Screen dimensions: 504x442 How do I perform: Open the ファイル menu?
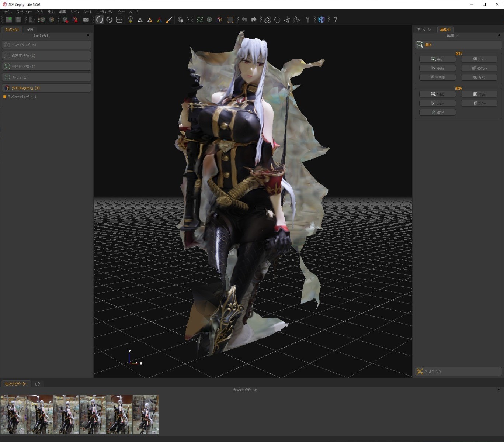pyautogui.click(x=7, y=12)
